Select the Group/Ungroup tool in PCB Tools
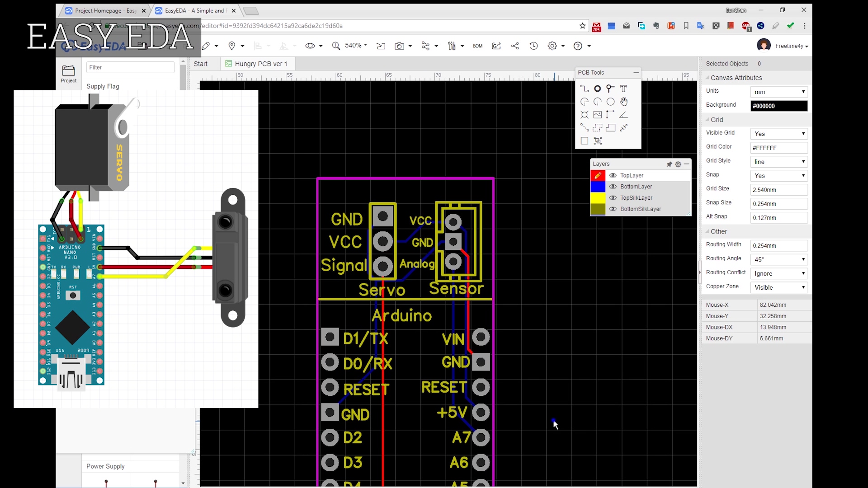Image resolution: width=868 pixels, height=488 pixels. pyautogui.click(x=597, y=141)
